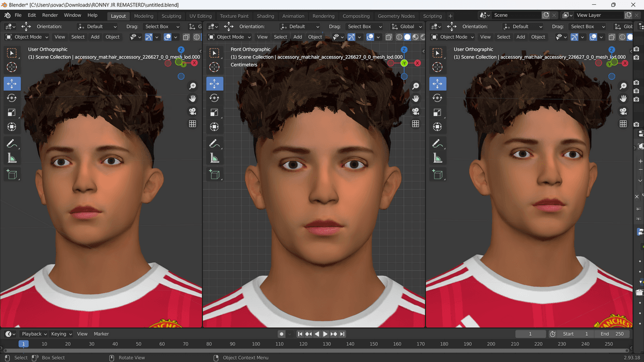Select the Select Box tool in middle viewport
644x362 pixels.
pyautogui.click(x=215, y=53)
